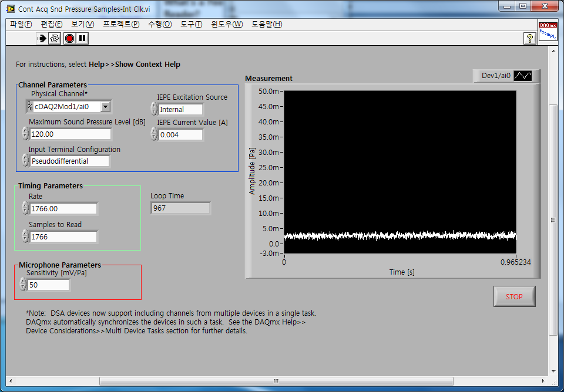
Task: Click the Channel Parameters group label
Action: coord(52,85)
